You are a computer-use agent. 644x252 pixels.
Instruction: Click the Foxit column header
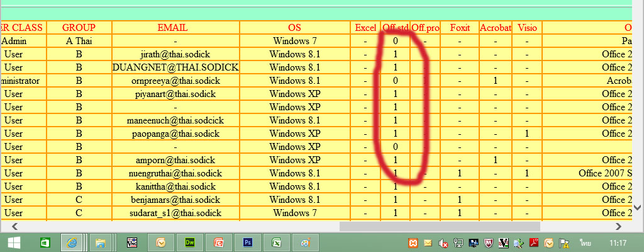pos(460,28)
